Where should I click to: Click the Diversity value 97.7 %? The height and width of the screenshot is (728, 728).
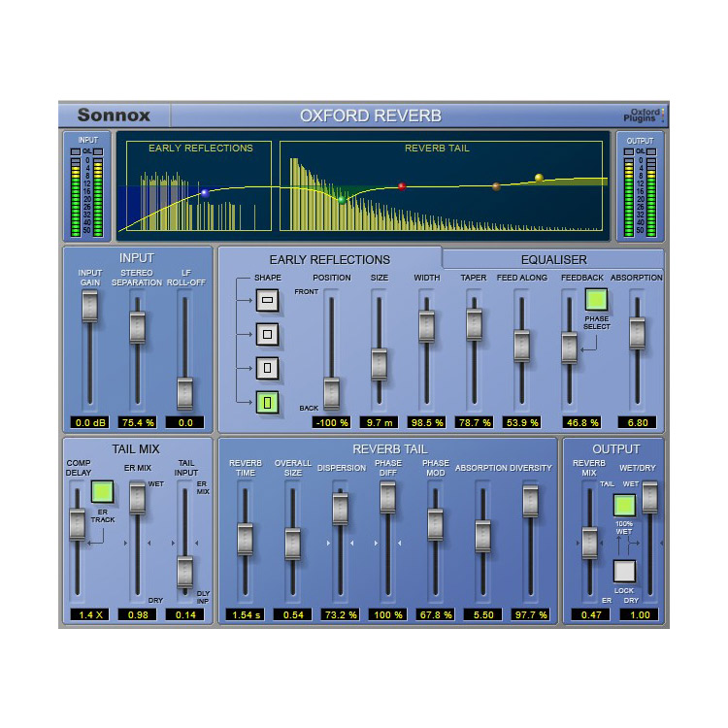click(x=530, y=614)
